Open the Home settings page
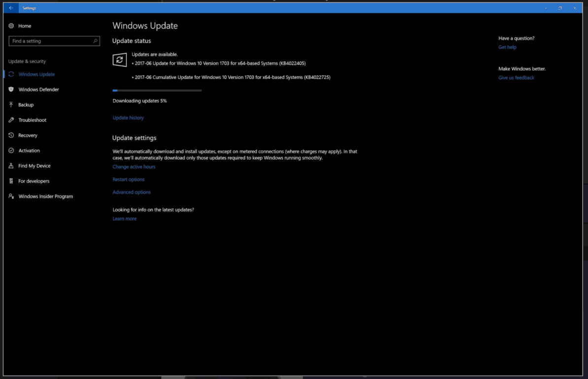Viewport: 588px width, 379px height. click(25, 26)
